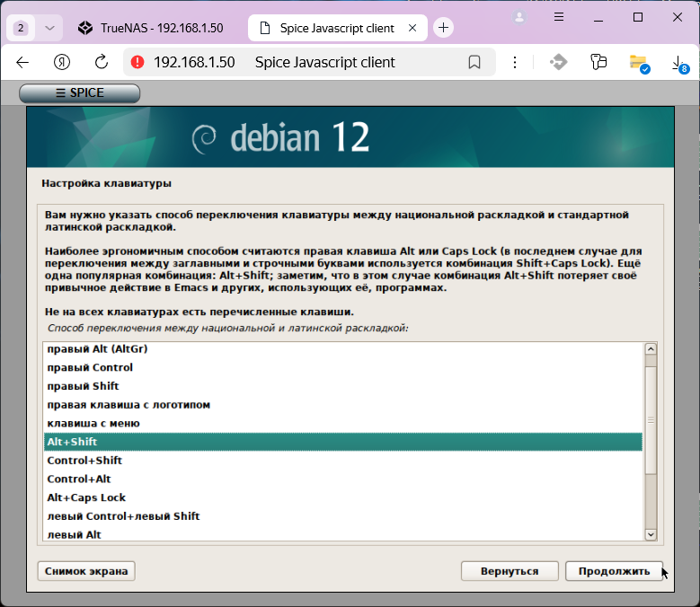The height and width of the screenshot is (607, 700).
Task: Click the Продолжить button
Action: coord(614,571)
